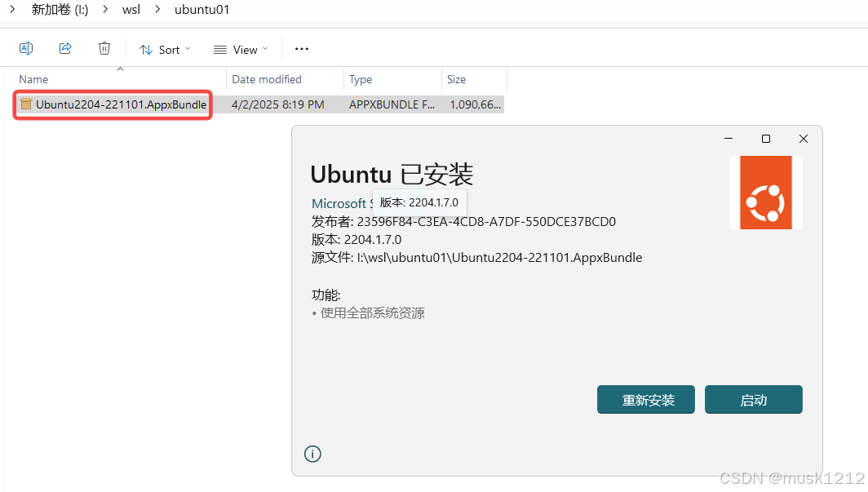Open the Sort dropdown

click(x=165, y=50)
